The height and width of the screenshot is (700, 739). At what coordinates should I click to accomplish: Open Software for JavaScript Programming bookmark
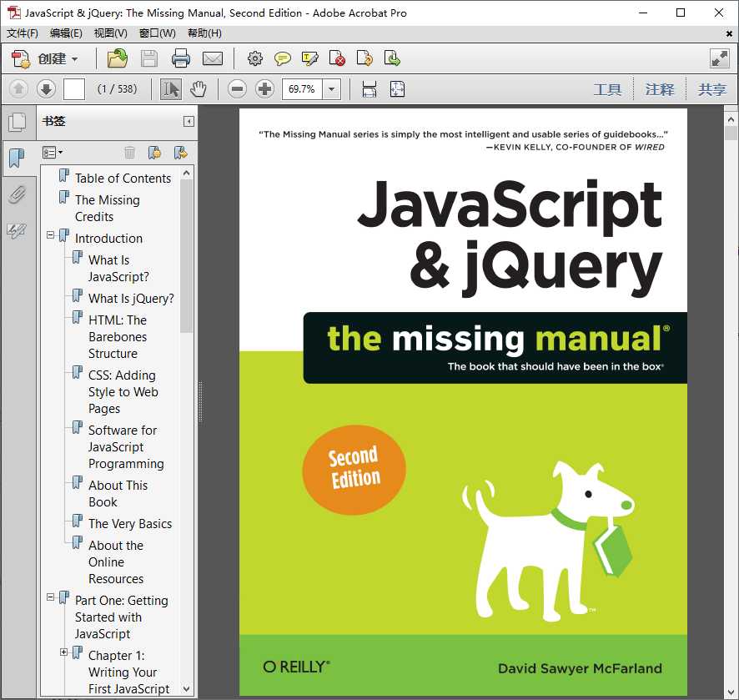(126, 447)
